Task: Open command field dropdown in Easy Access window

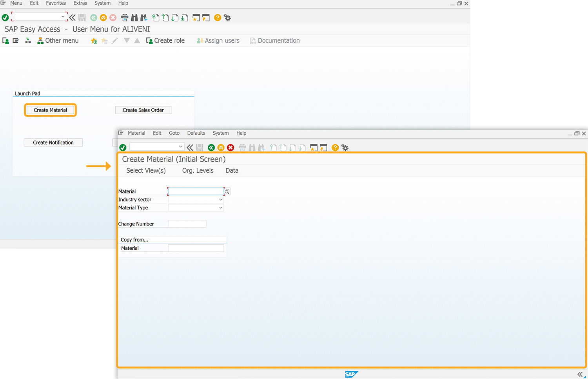Action: (63, 17)
